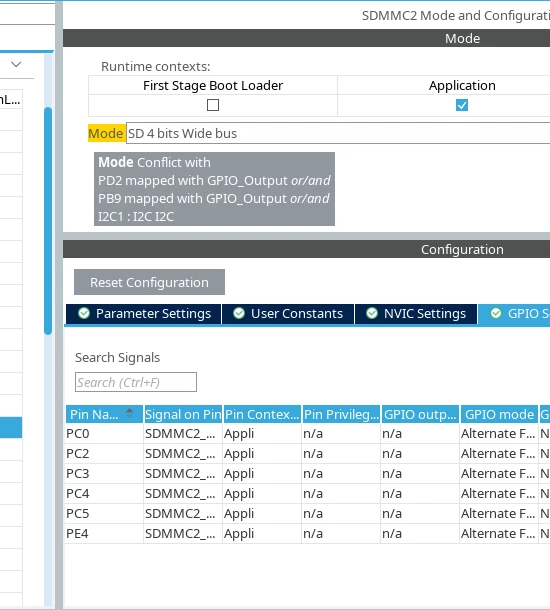550x610 pixels.
Task: Switch to the Parameter Settings tab
Action: pos(144,314)
